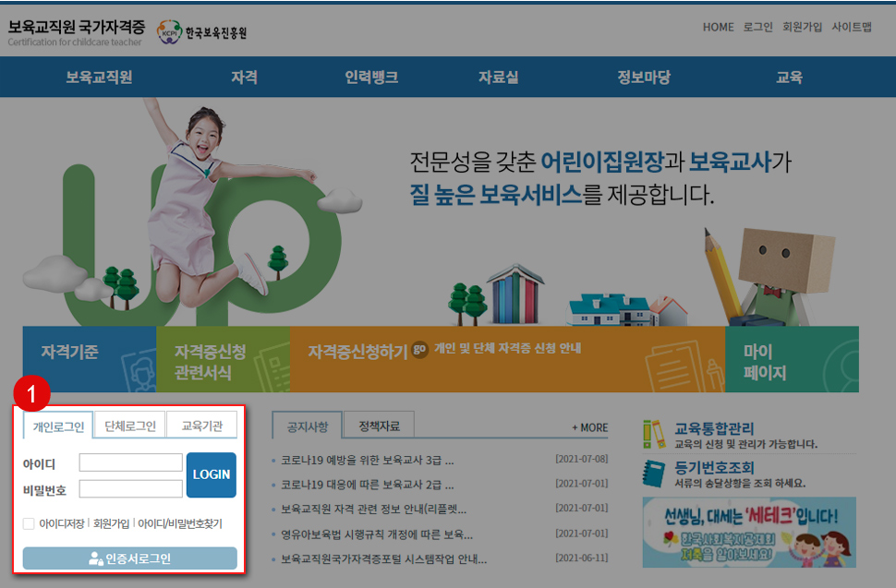Click the person-lock icon on 인증서로그인 button
The image size is (896, 588).
pyautogui.click(x=95, y=556)
